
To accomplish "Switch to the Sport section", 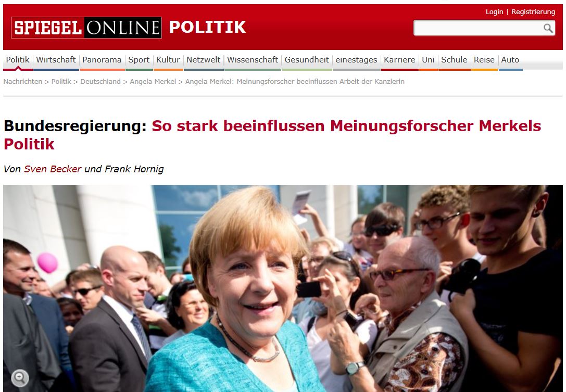I will pyautogui.click(x=139, y=59).
